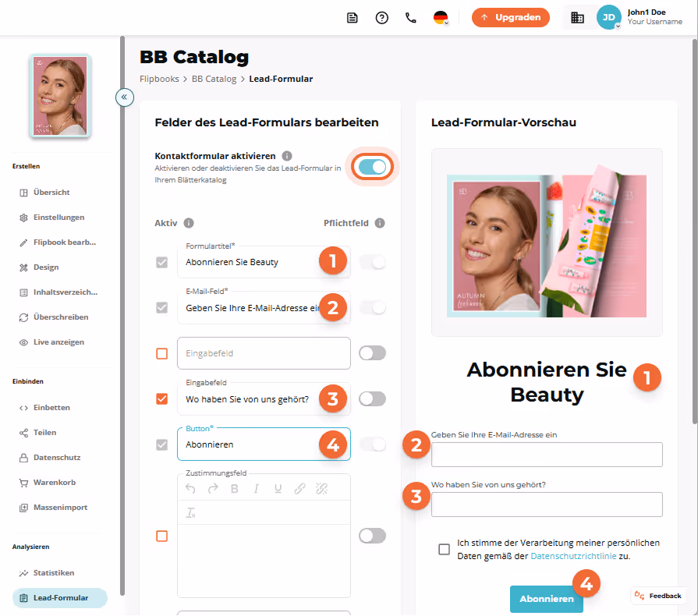The height and width of the screenshot is (616, 698).
Task: Open Statistiken in the sidebar
Action: point(53,573)
